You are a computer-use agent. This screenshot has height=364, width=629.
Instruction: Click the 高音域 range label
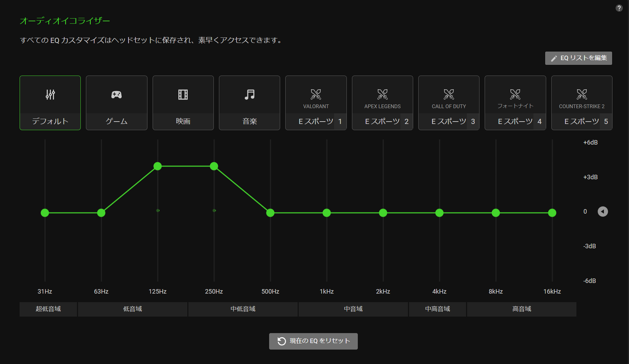[521, 309]
